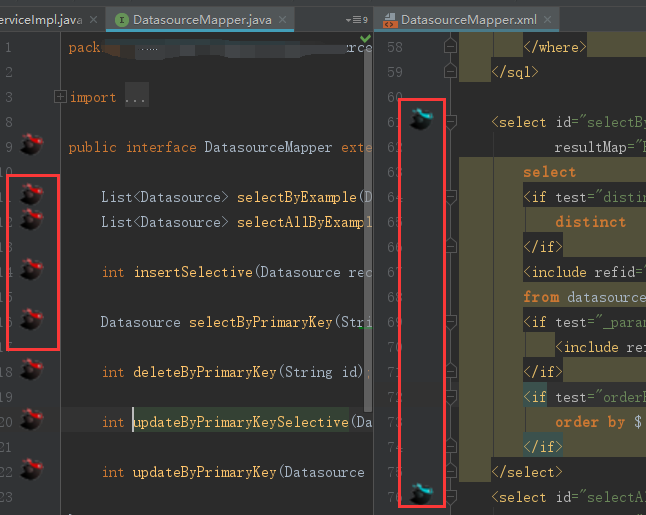Click 'from' keyword in XML query
Viewport: 646px width, 515px height.
[541, 297]
